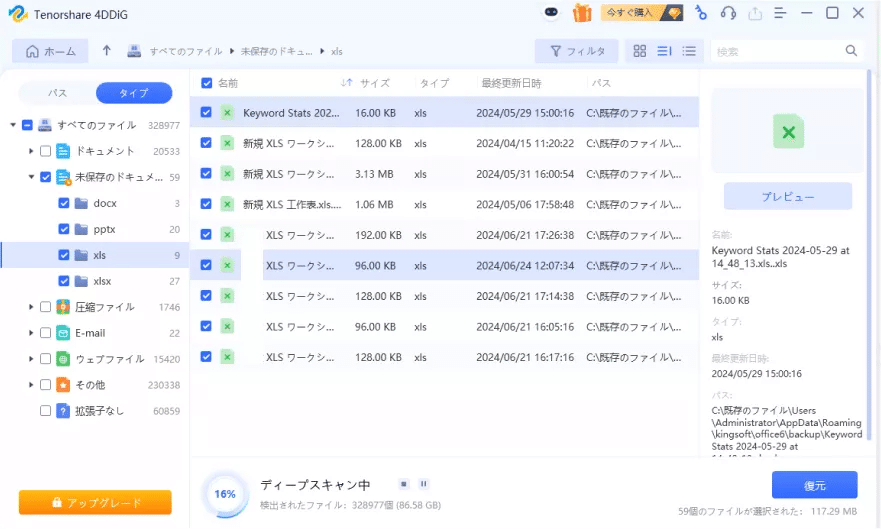
Task: Uncheck the 192.00 KB file checkbox
Action: tap(206, 234)
